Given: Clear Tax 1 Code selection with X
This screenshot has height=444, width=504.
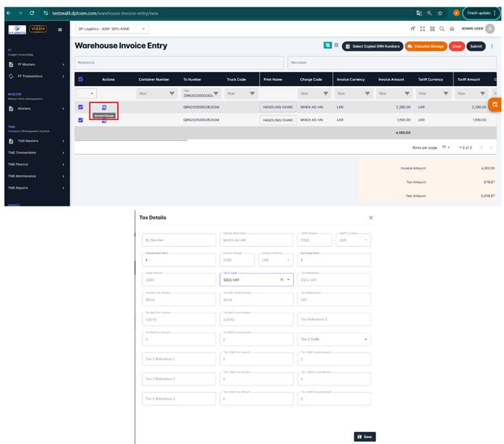Looking at the screenshot, I should [282, 280].
